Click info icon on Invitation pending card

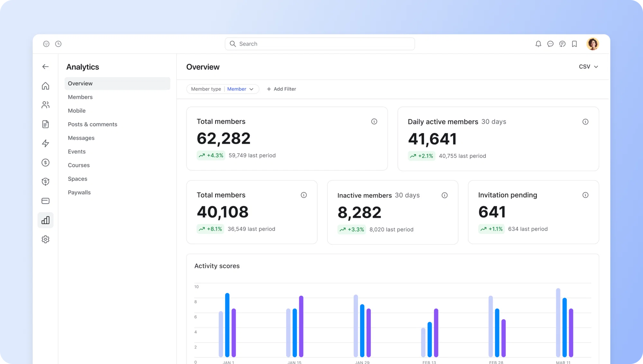(585, 195)
